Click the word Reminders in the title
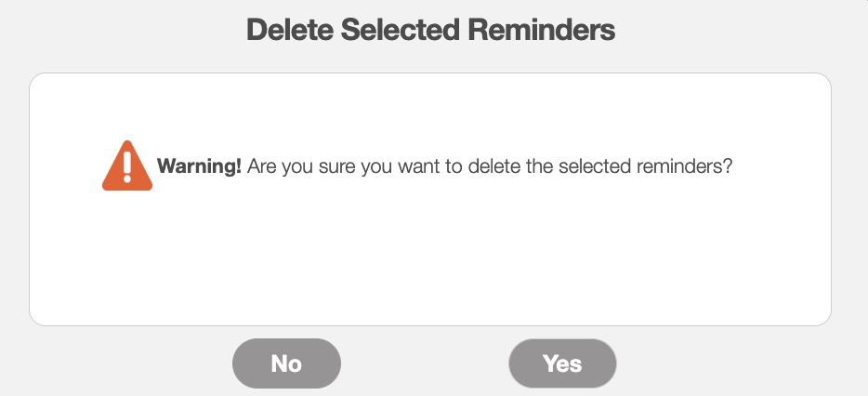 [x=540, y=31]
